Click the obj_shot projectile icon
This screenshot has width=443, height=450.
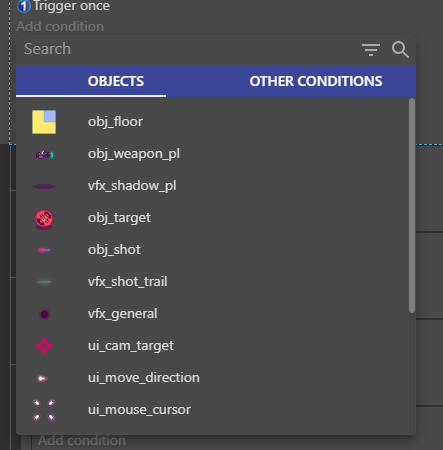[44, 250]
